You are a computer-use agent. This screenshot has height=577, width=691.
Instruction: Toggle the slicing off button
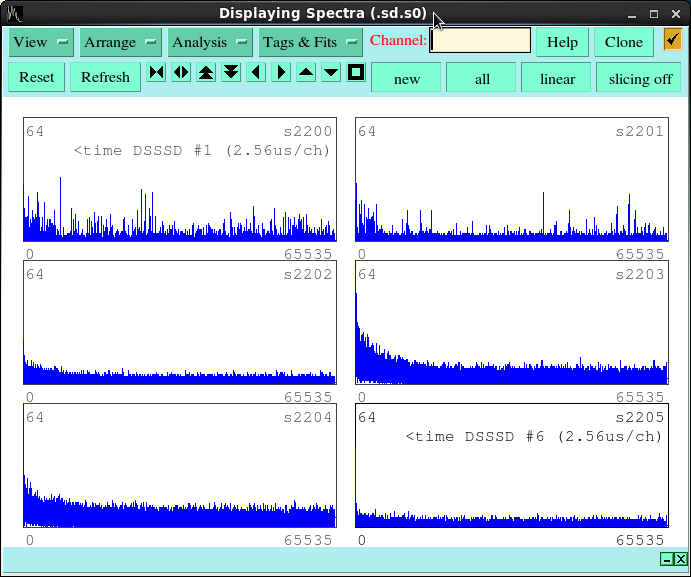coord(640,78)
